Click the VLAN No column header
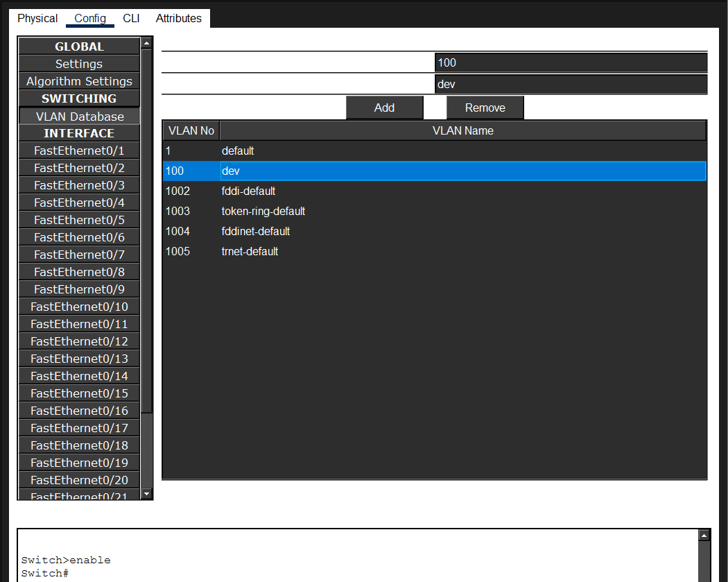Screen dimensions: 728x582 click(191, 130)
